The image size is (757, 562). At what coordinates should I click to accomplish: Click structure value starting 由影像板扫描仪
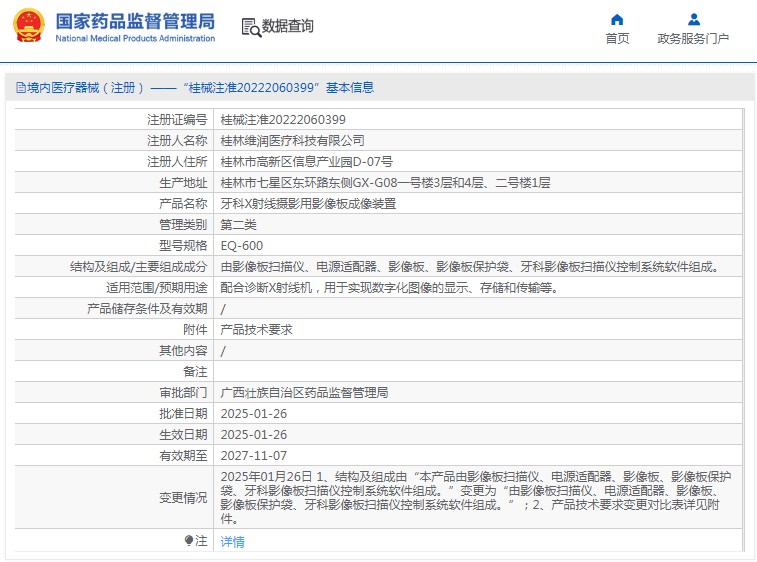tap(471, 267)
